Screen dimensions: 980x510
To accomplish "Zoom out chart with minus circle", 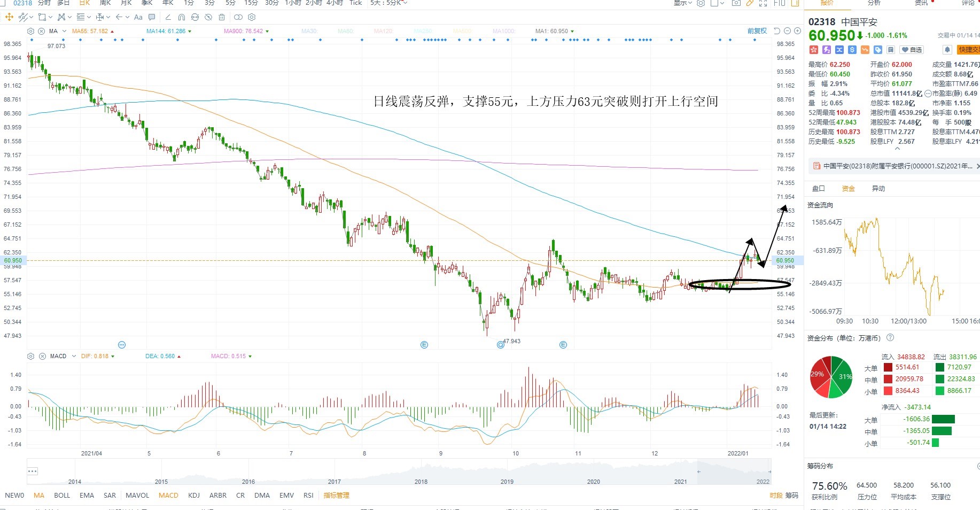I will [787, 31].
